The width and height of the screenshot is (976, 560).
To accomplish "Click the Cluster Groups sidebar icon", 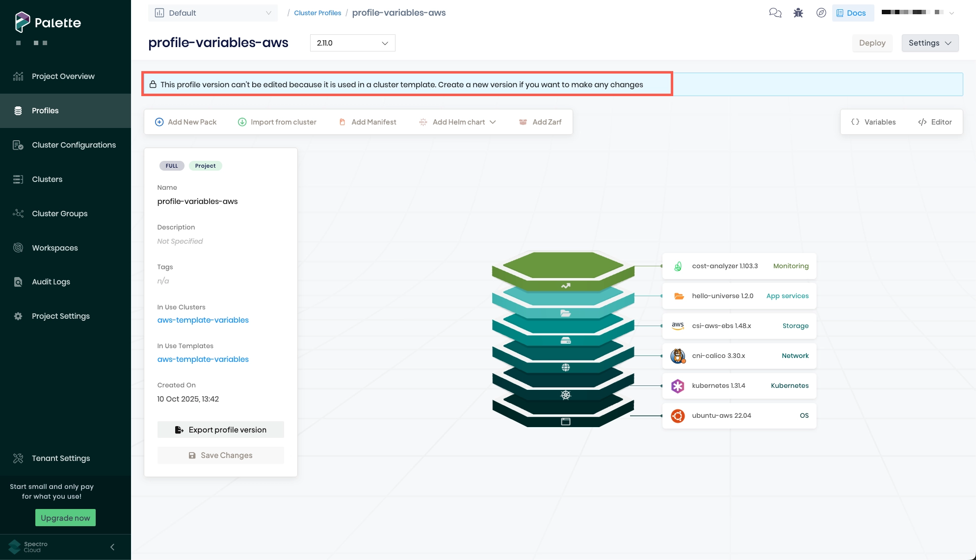I will point(18,213).
